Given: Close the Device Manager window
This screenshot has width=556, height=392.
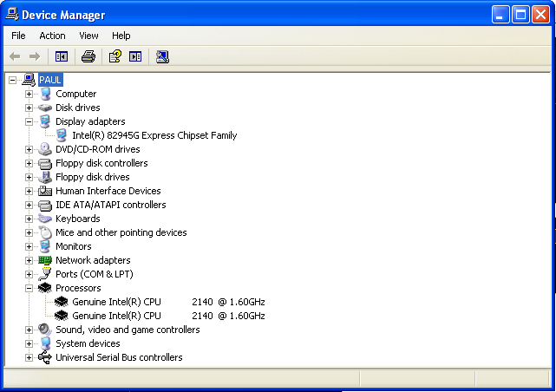Looking at the screenshot, I should click(x=540, y=15).
